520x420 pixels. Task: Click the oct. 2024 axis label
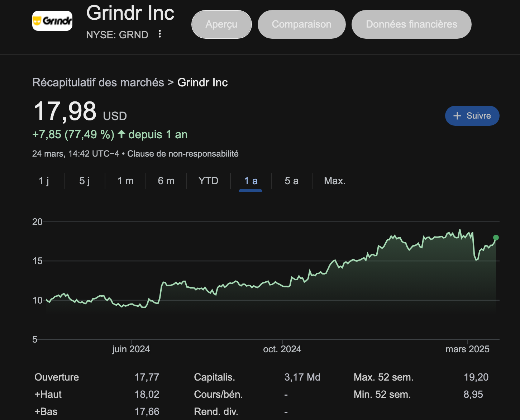[x=282, y=349]
